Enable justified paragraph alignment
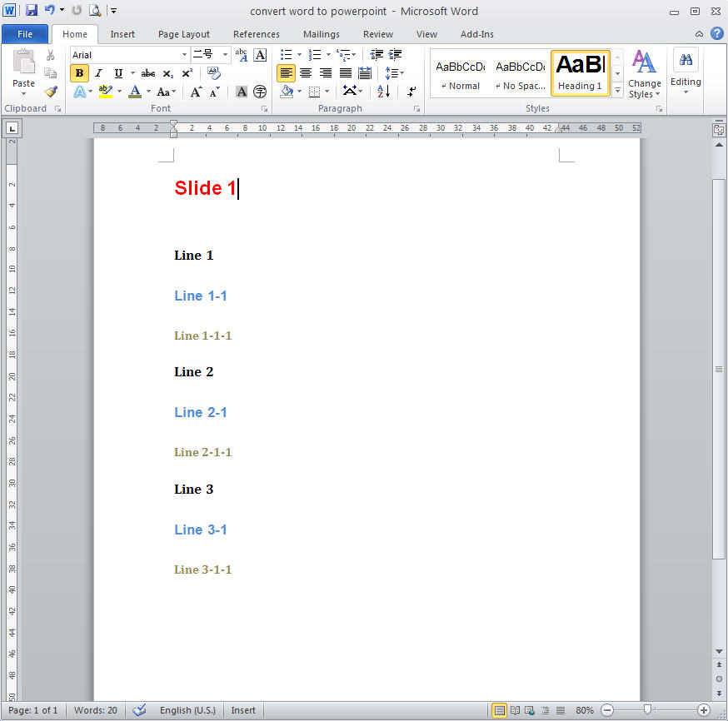728x721 pixels. [x=347, y=73]
